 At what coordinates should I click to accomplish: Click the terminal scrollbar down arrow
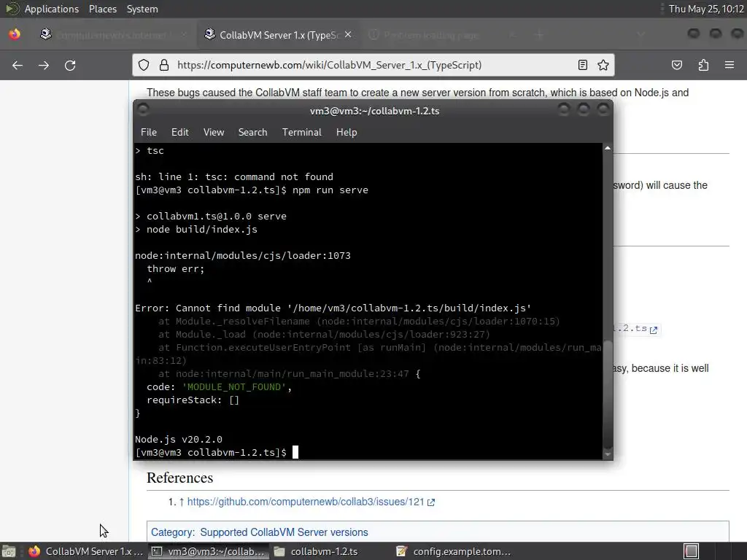608,455
